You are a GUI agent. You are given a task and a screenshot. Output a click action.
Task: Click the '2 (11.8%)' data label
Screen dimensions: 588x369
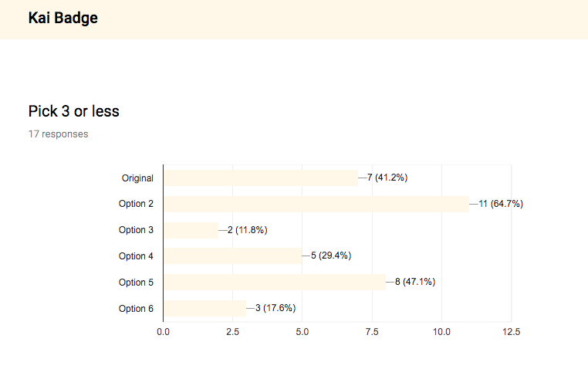click(x=248, y=230)
